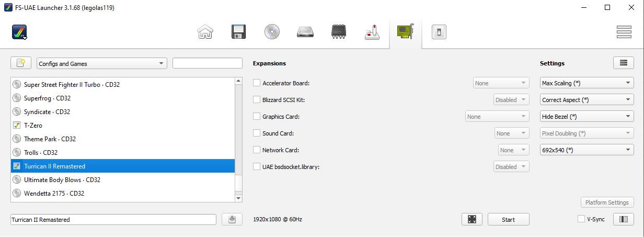Click CD icon beside Super Street Fighter

[x=17, y=84]
